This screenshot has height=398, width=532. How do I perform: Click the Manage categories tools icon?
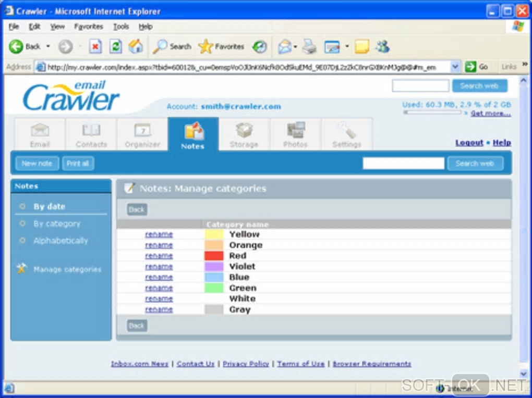[21, 269]
